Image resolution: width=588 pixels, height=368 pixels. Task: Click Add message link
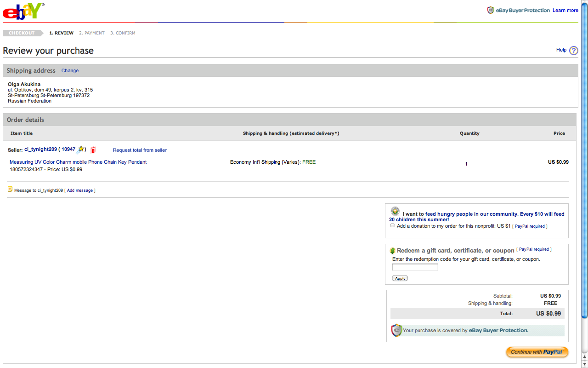coord(80,190)
